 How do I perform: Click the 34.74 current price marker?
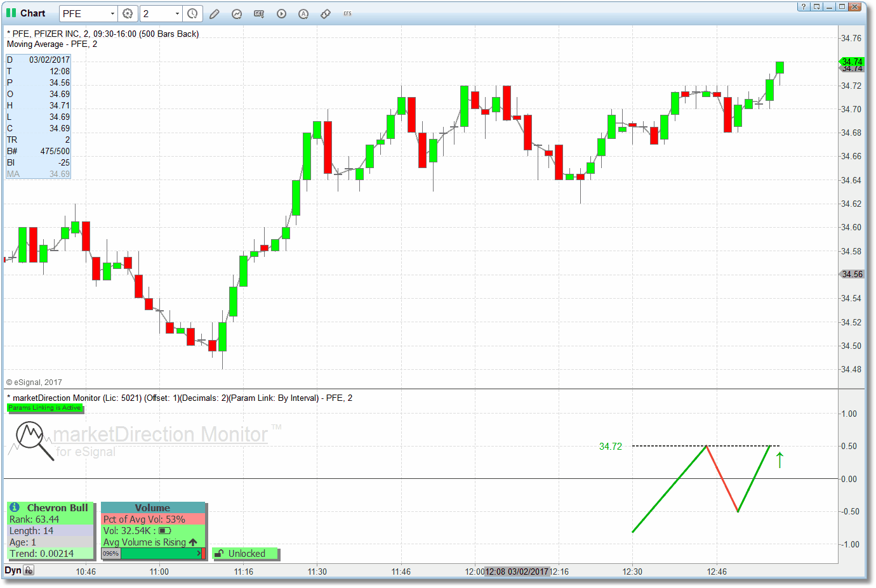pos(852,62)
